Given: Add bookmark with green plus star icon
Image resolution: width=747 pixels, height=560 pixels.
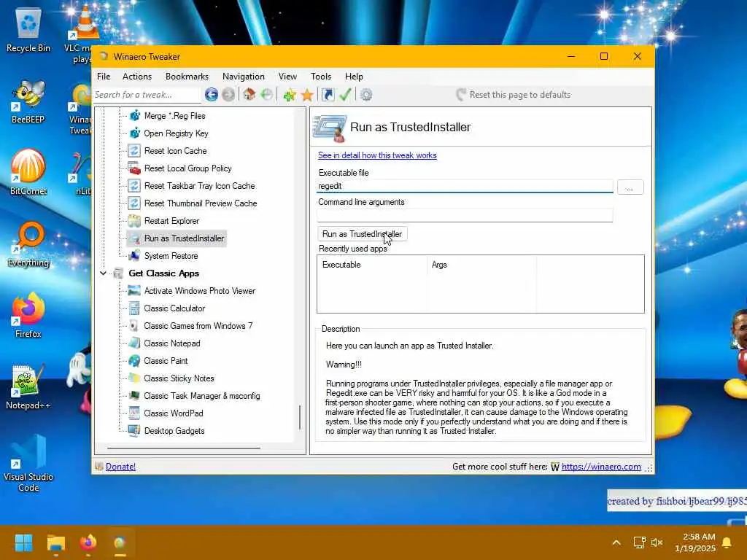Looking at the screenshot, I should coord(289,96).
